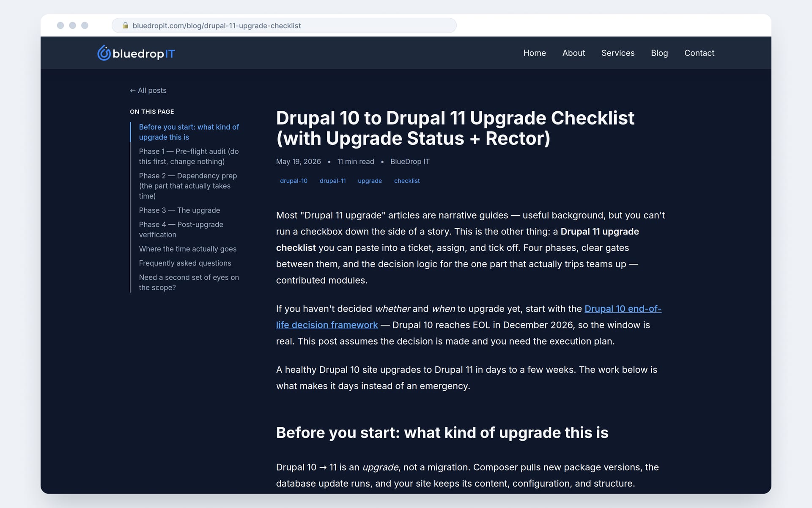Jump to 'Need a second set of eyes'
Screen dimensions: 812x508
(x=189, y=282)
